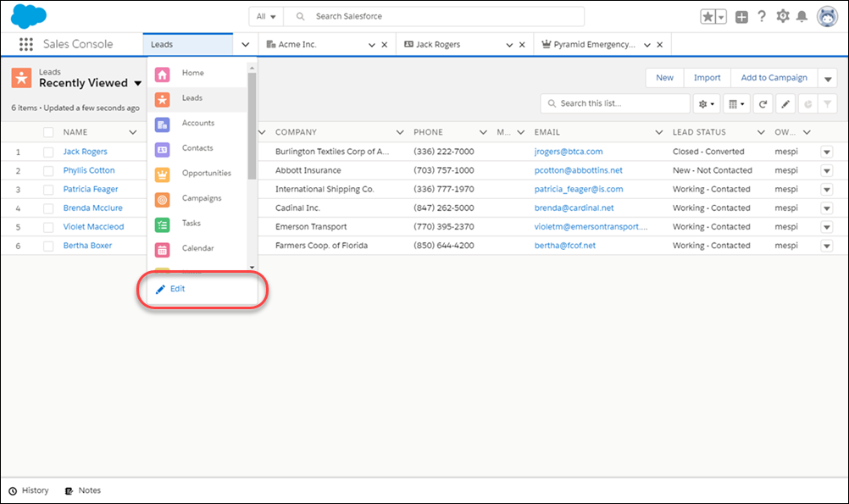Screen dimensions: 849x504
Task: Open Notes in utility bar
Action: click(83, 490)
